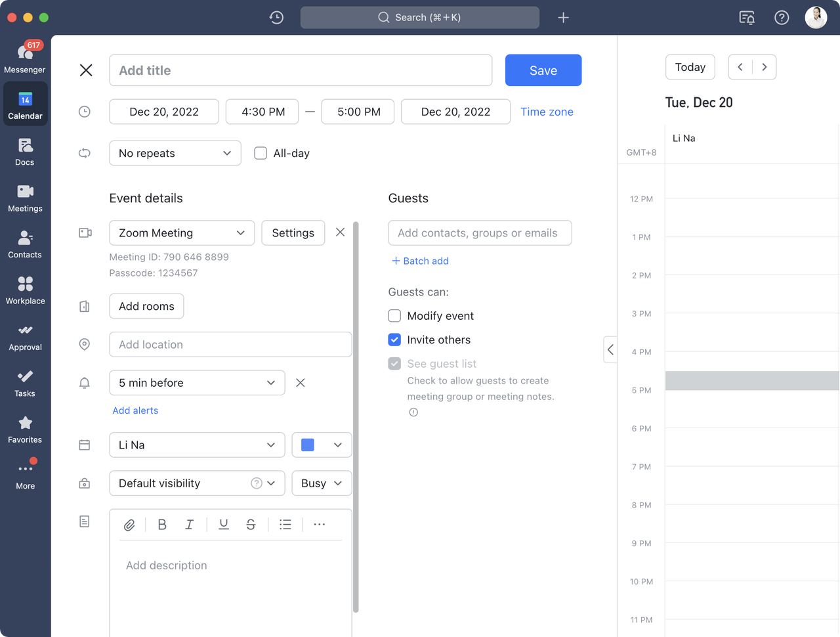This screenshot has width=840, height=637.
Task: Switch to Tasks in the sidebar
Action: click(25, 383)
